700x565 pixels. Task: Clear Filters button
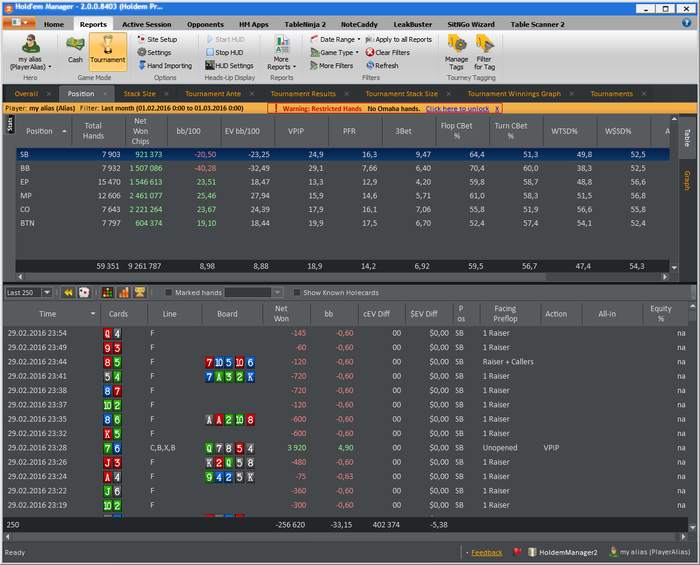tap(388, 52)
